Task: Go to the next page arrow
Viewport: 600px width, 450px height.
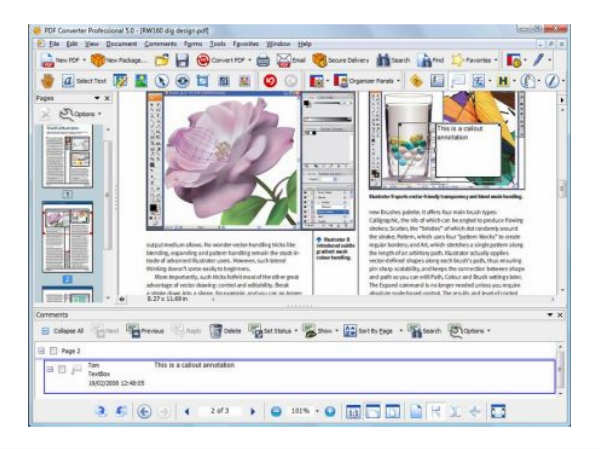Action: tap(253, 412)
